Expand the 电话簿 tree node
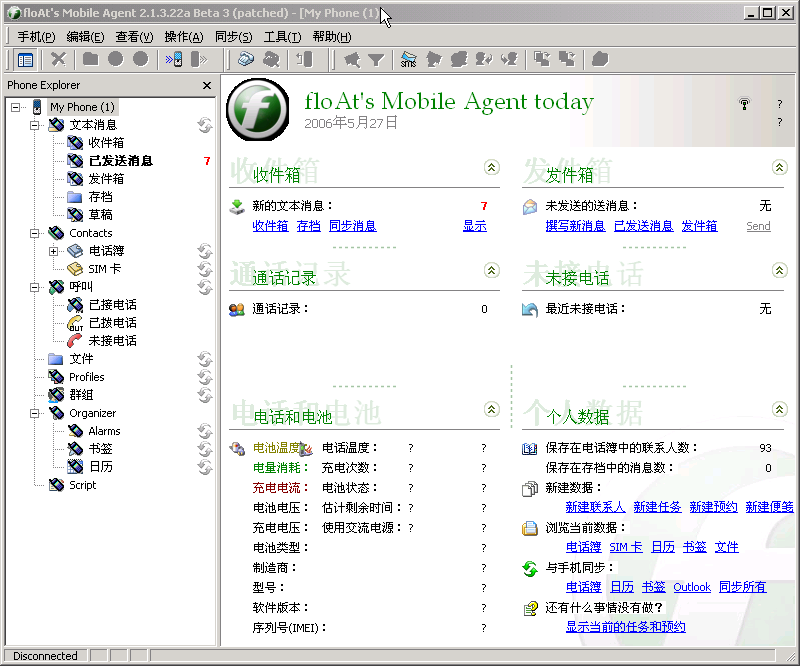Image resolution: width=800 pixels, height=666 pixels. point(54,251)
